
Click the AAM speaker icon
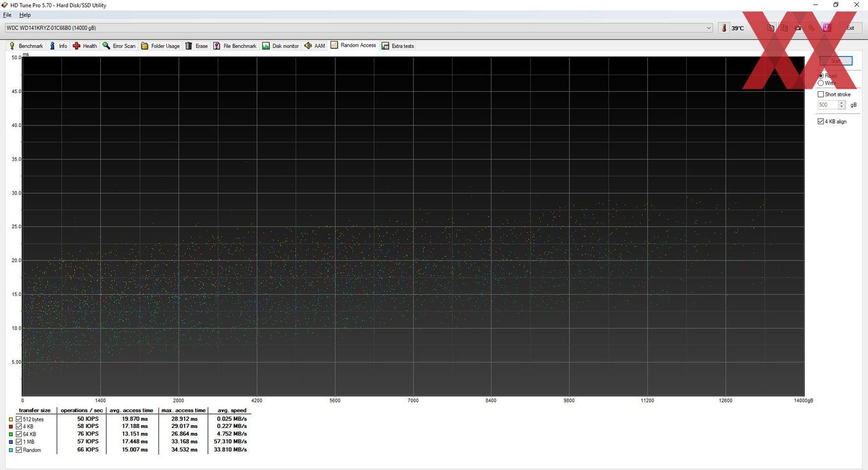[x=308, y=46]
